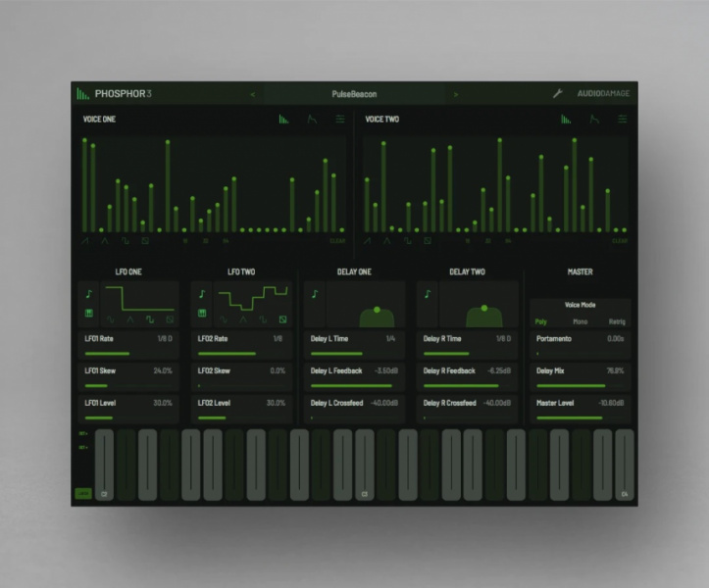709x588 pixels.
Task: Show Voice One partials bar view icon
Action: tap(283, 120)
